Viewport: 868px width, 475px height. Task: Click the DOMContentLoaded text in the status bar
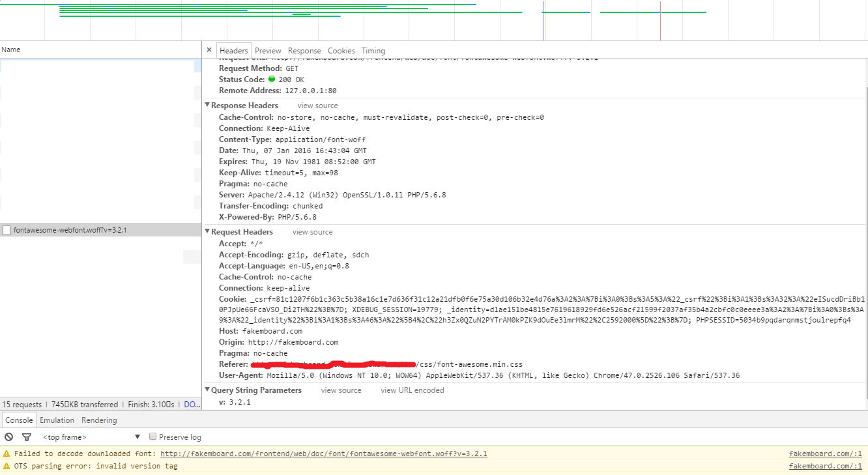click(x=193, y=405)
